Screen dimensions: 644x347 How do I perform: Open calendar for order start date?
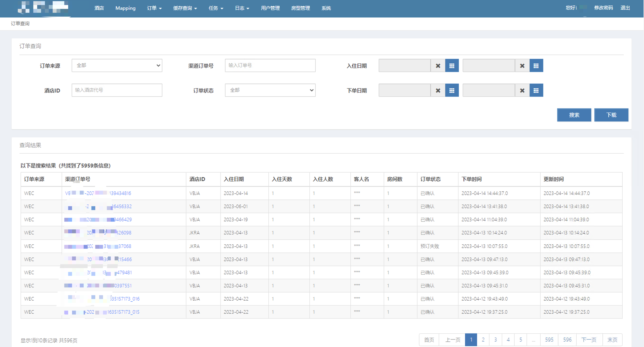pyautogui.click(x=452, y=91)
